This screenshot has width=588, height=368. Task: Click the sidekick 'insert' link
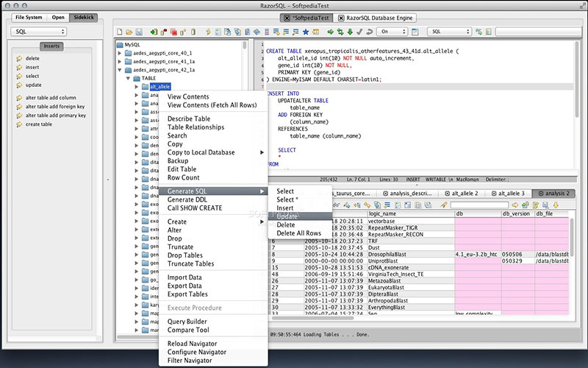coord(32,67)
